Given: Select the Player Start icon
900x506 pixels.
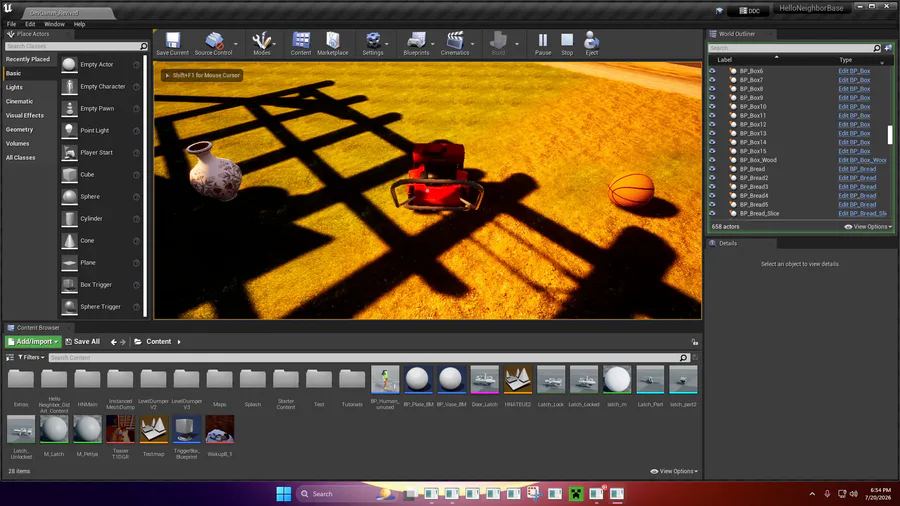Looking at the screenshot, I should [69, 153].
